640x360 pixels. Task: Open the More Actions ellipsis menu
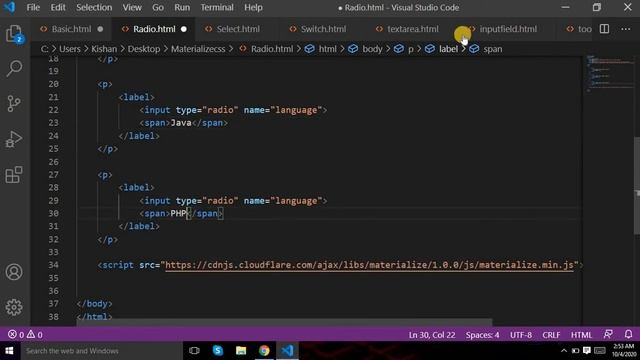coord(626,29)
